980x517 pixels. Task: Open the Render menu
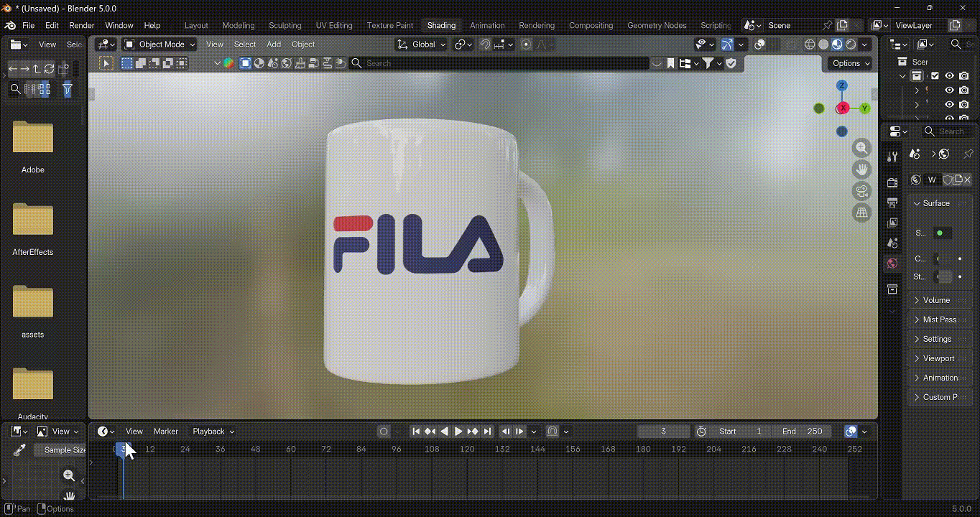pos(82,25)
